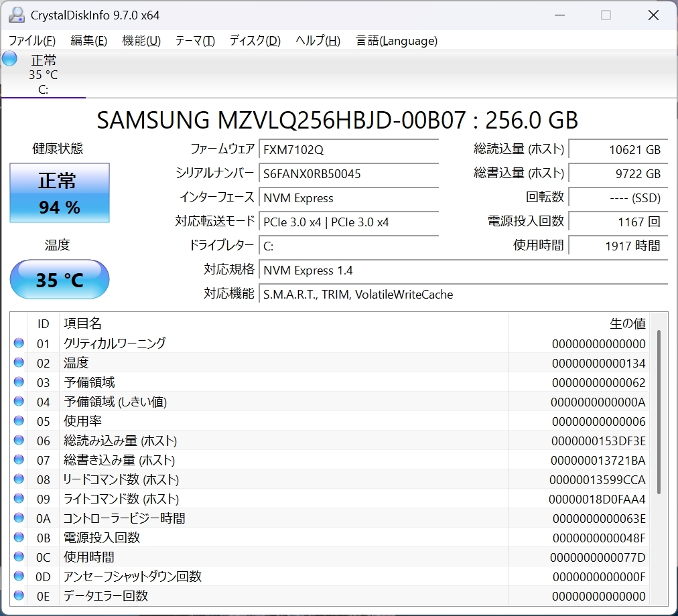Click status orb for ID 0C 使用時間 row

19,557
